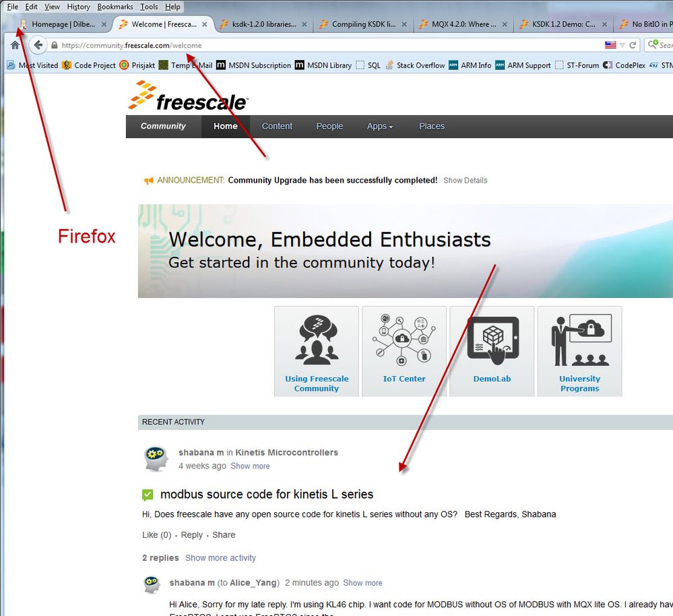Open the Using Freescale Community tile
The image size is (673, 616).
pyautogui.click(x=317, y=351)
